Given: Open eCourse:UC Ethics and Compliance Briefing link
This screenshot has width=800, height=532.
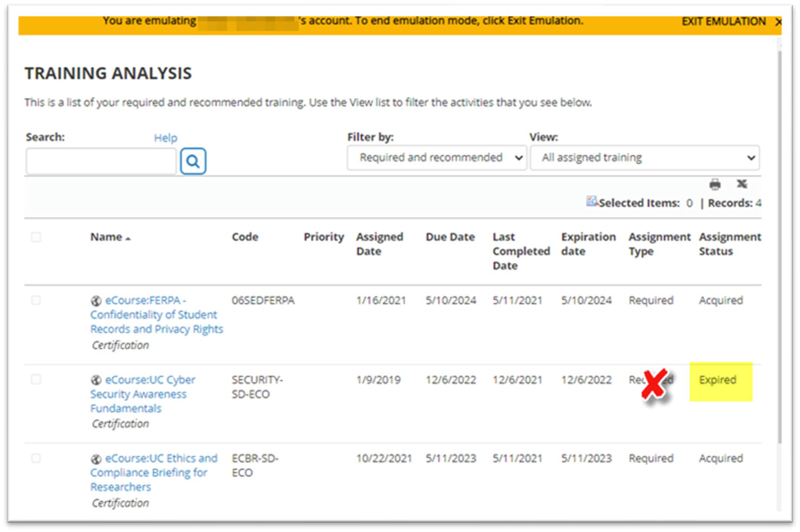Looking at the screenshot, I should 154,472.
